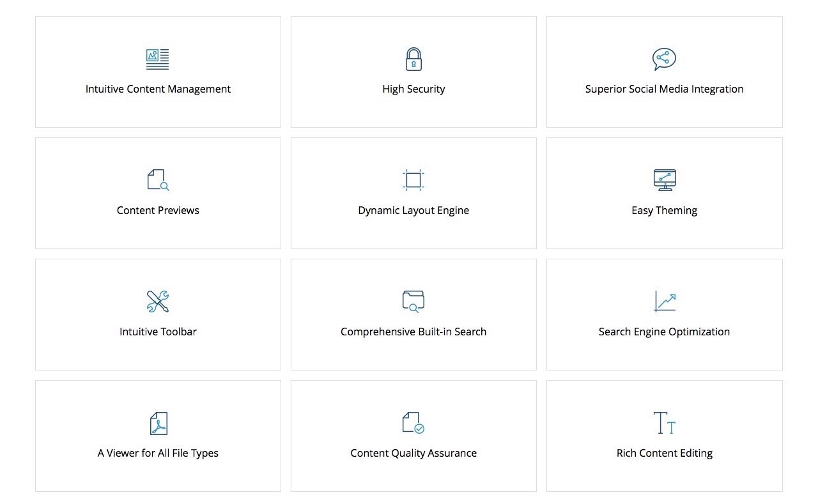The image size is (818, 504).
Task: Click the Comprehensive Built-in Search label
Action: (413, 332)
